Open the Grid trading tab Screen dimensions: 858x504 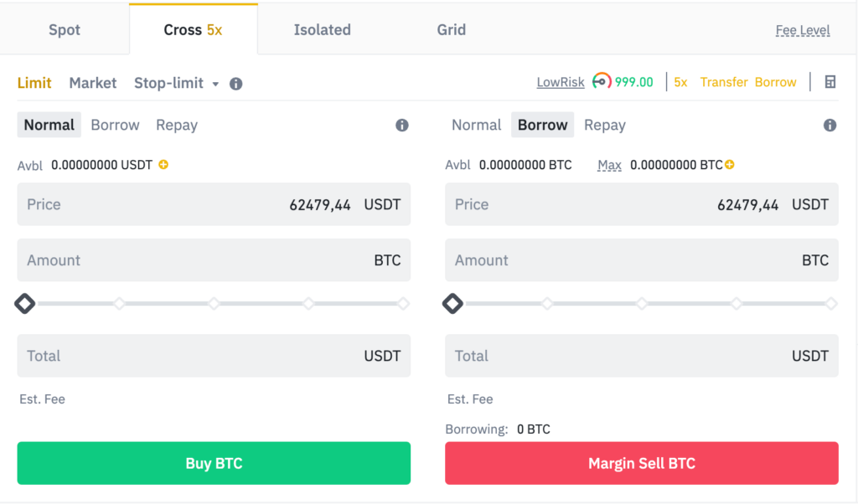point(451,29)
